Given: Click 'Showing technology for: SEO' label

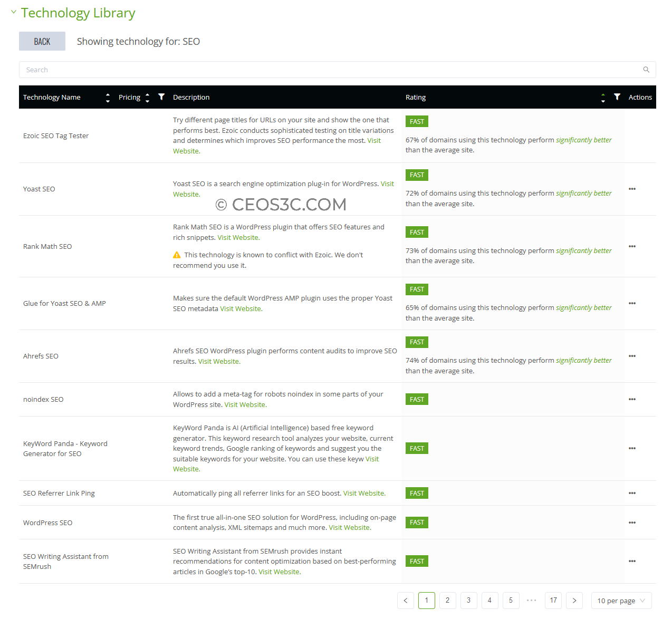Looking at the screenshot, I should (x=138, y=42).
